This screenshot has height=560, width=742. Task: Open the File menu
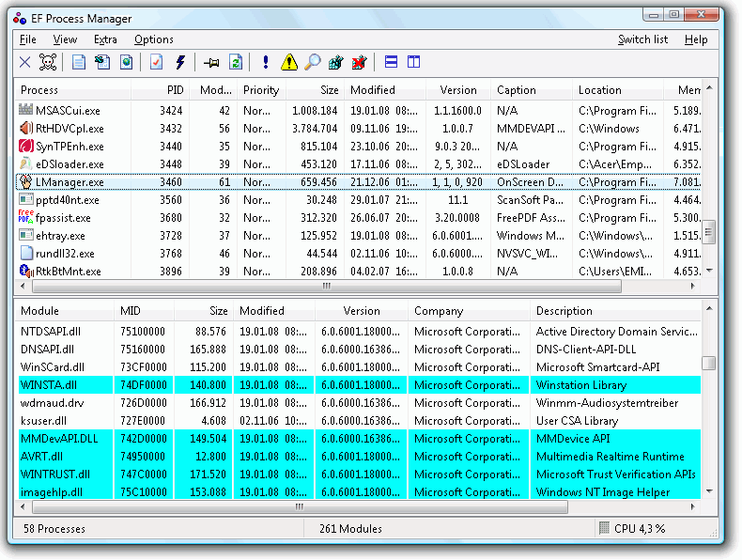(x=28, y=39)
